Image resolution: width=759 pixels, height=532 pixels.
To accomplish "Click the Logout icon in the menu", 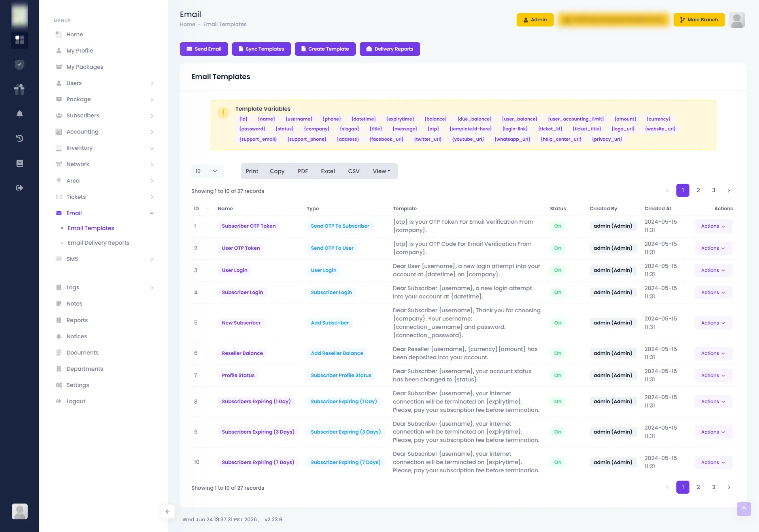I will pos(59,401).
